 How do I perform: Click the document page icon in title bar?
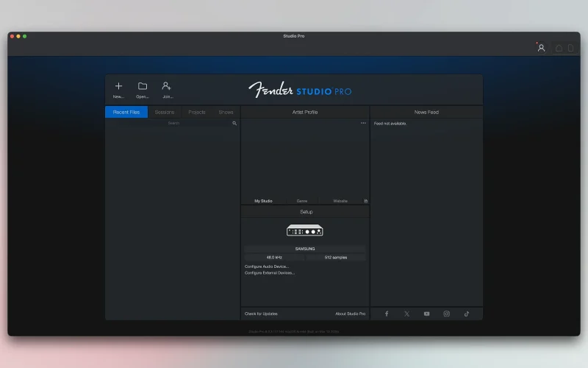[571, 48]
